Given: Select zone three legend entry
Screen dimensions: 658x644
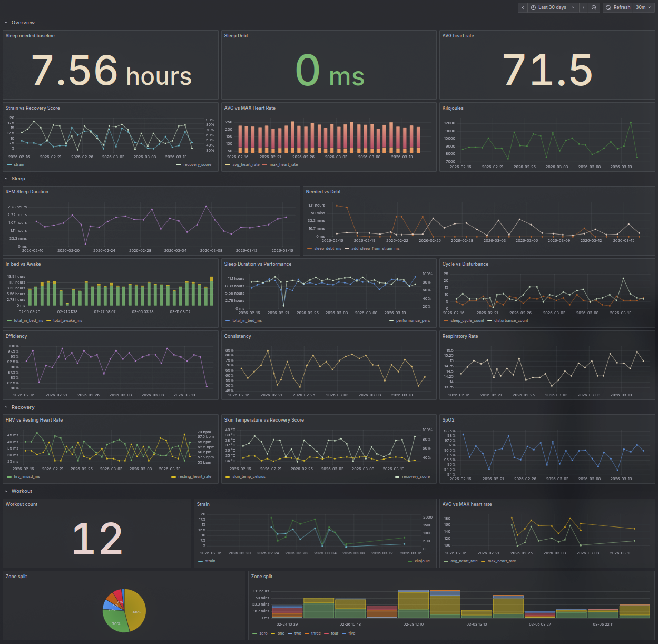Looking at the screenshot, I should (312, 633).
